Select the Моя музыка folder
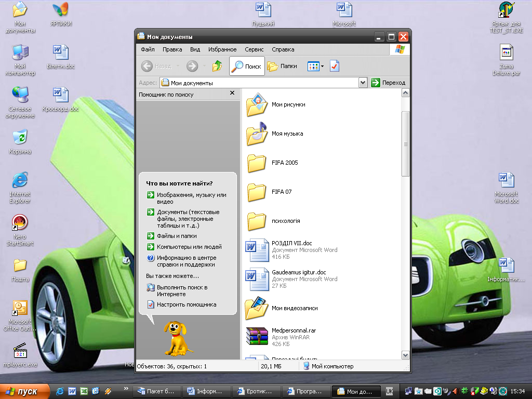Screen dimensions: 532x399 [274, 134]
